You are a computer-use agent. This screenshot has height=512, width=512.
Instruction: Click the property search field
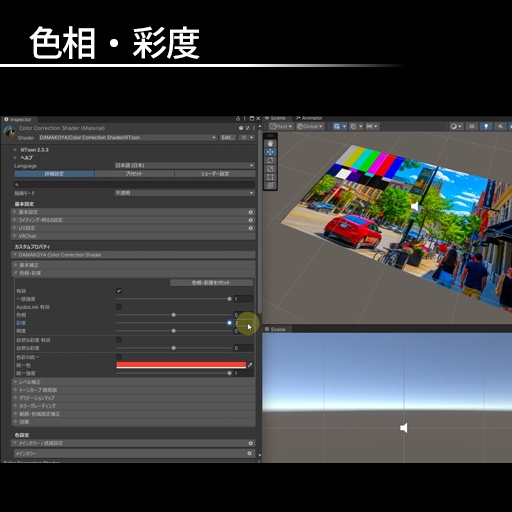(134, 184)
